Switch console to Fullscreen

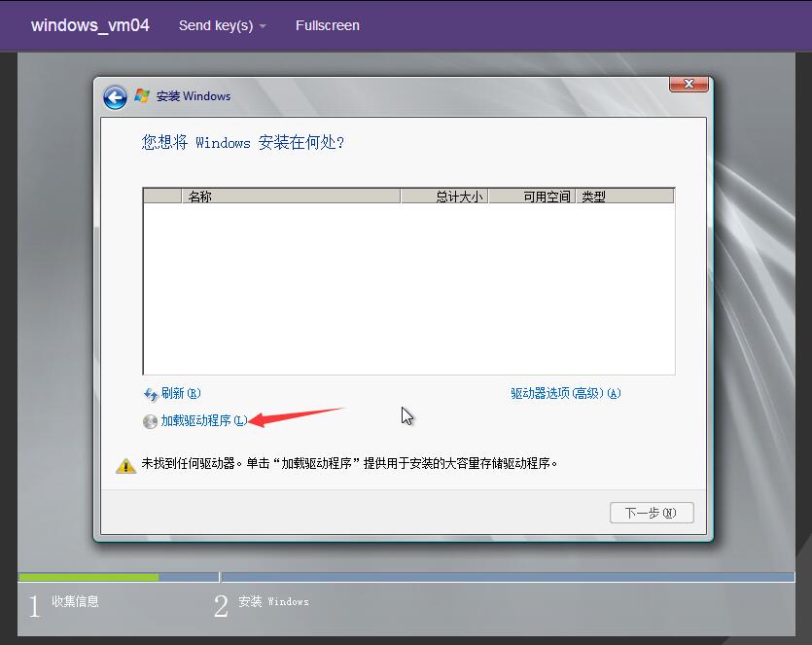click(328, 25)
